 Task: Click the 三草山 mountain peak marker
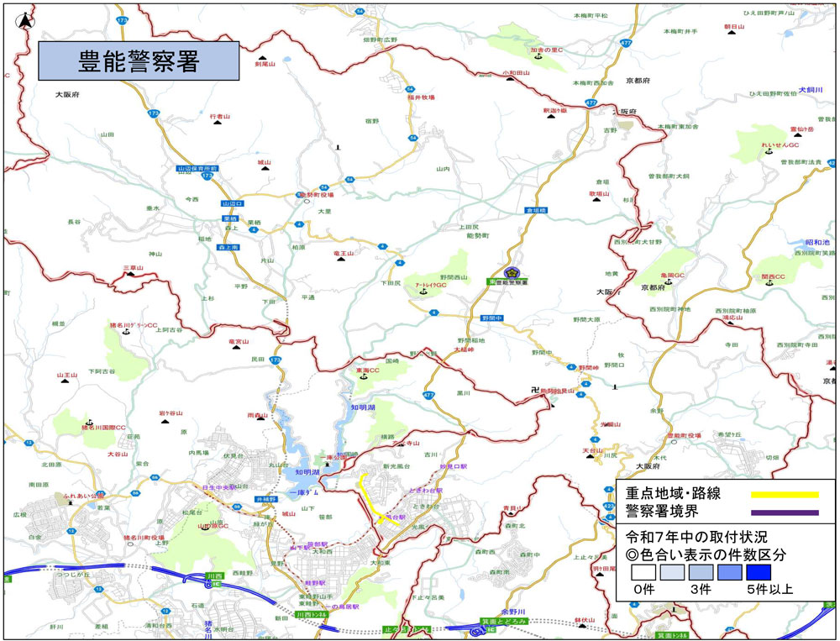click(131, 274)
